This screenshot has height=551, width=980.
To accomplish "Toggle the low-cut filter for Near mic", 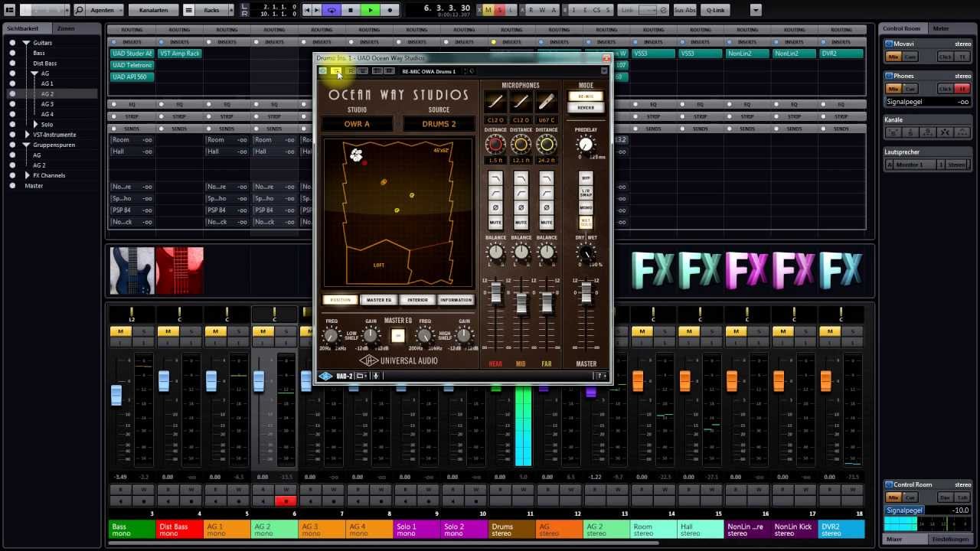I will coord(495,193).
